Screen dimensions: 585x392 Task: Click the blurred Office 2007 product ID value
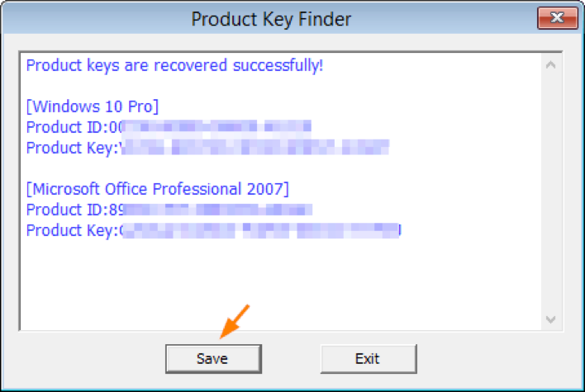click(x=218, y=210)
